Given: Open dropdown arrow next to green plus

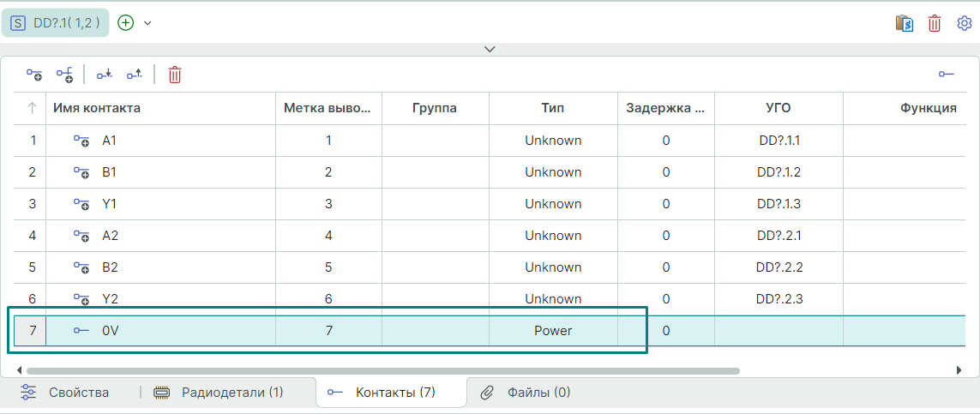Looking at the screenshot, I should pos(147,23).
